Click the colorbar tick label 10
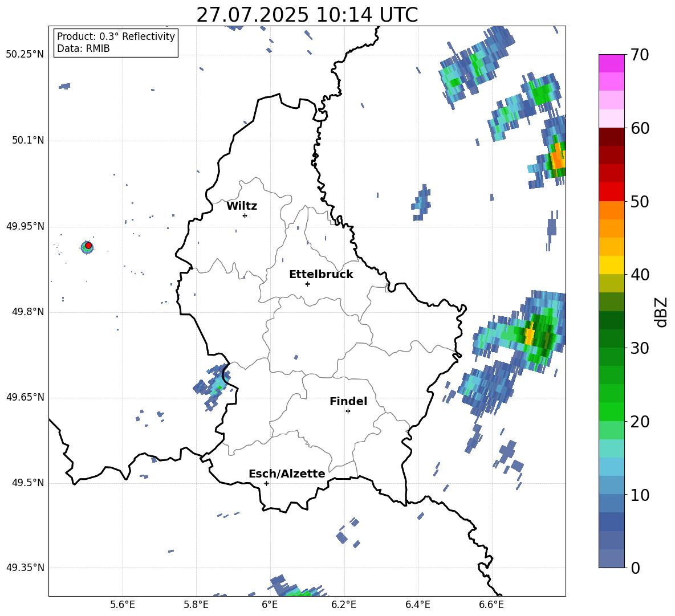The width and height of the screenshot is (675, 616). pyautogui.click(x=640, y=495)
